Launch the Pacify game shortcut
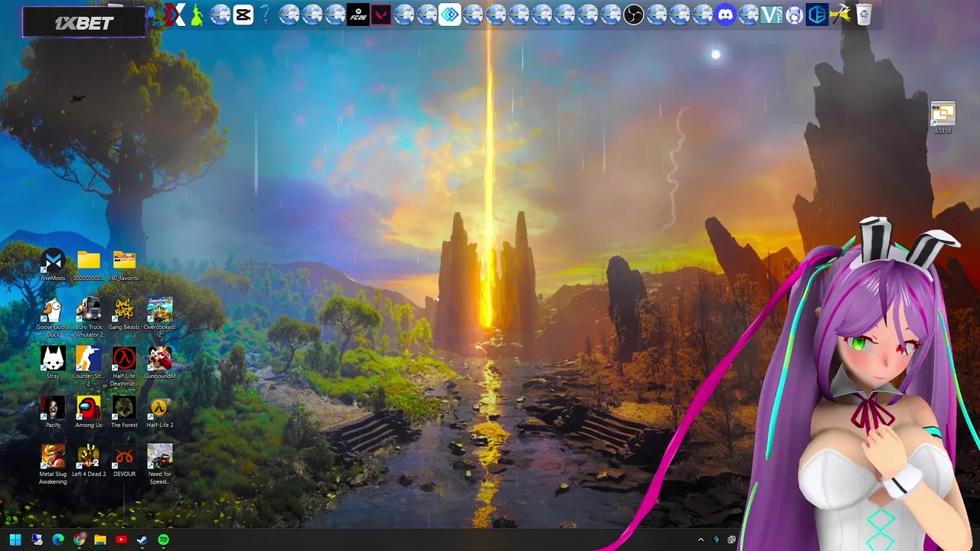 (53, 412)
